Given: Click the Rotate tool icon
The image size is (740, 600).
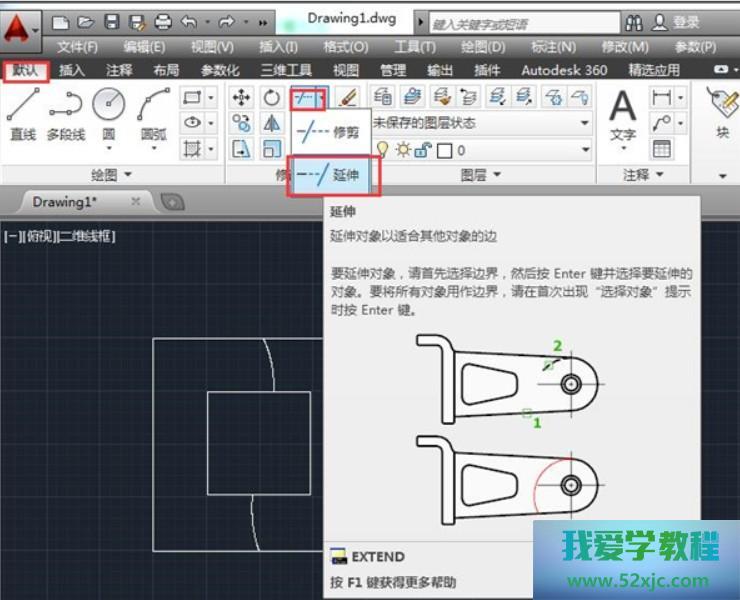Looking at the screenshot, I should 271,97.
